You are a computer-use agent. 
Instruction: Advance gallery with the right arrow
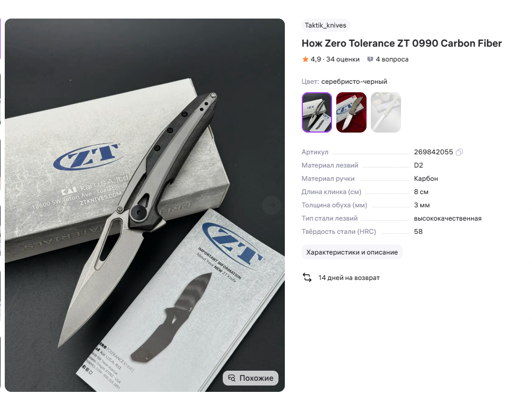[x=272, y=205]
